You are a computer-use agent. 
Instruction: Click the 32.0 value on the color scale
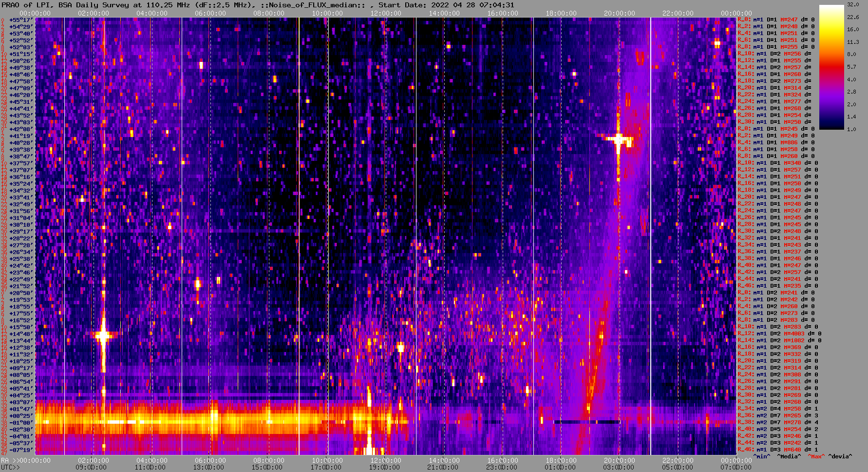pos(853,4)
